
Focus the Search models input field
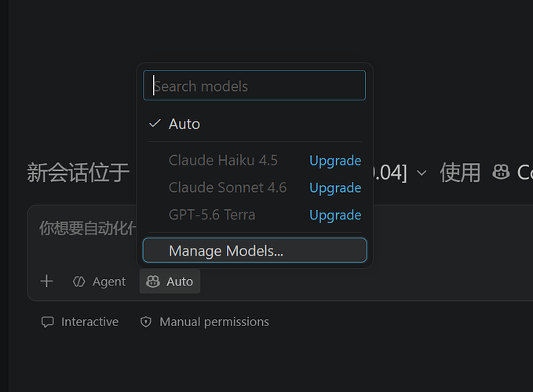tap(254, 85)
